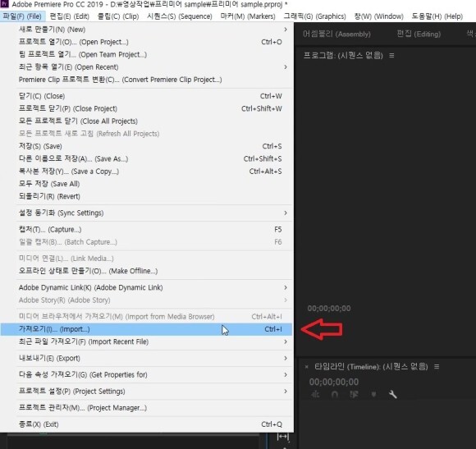Choose Exit (Ctrl+Q) menu entry

coord(146,424)
